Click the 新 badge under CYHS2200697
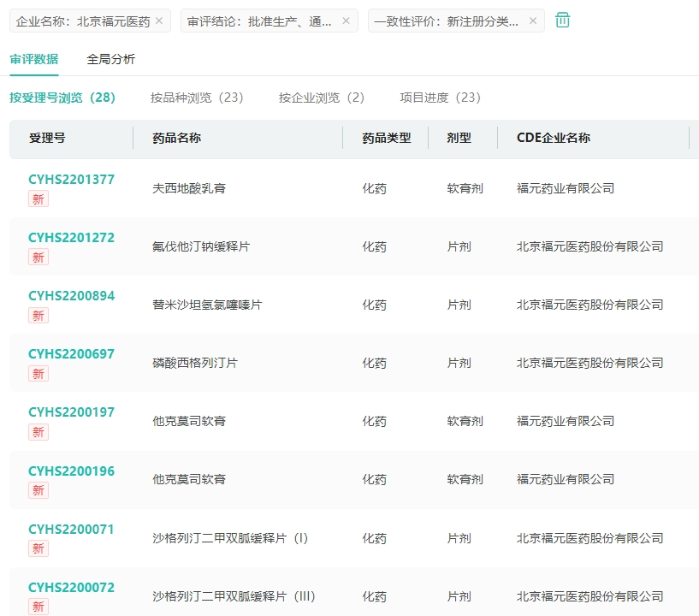699x616 pixels. (39, 374)
